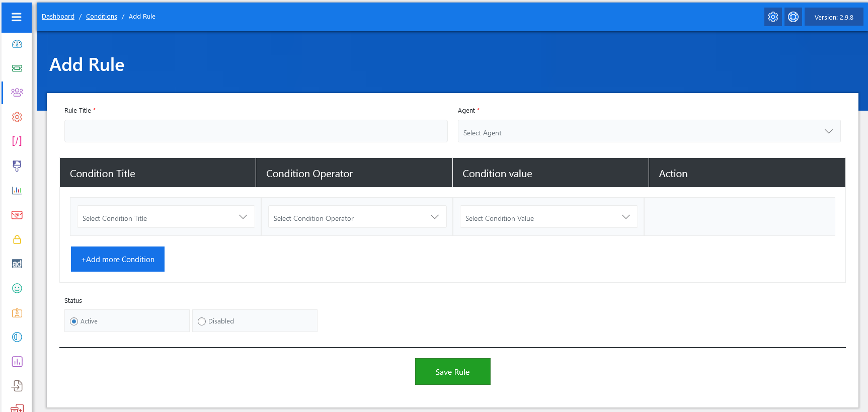Open the speedometer dashboard icon in sidebar
868x412 pixels.
coord(17,44)
